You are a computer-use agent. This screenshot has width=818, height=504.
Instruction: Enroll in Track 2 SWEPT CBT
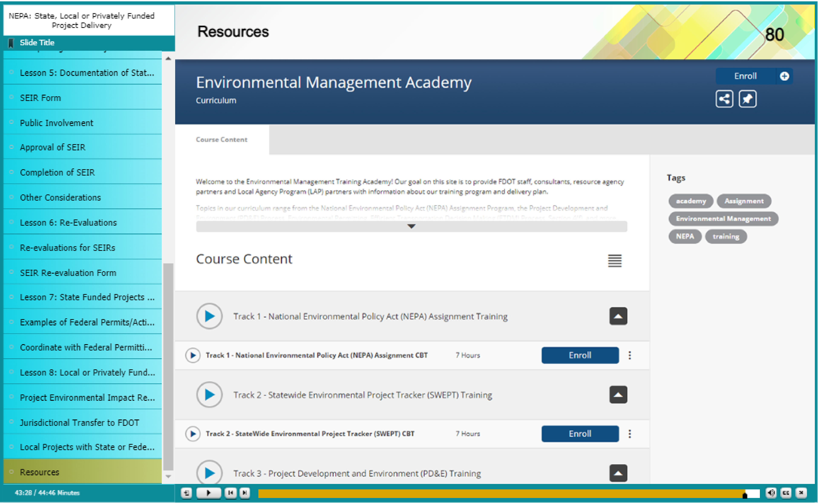pyautogui.click(x=580, y=434)
